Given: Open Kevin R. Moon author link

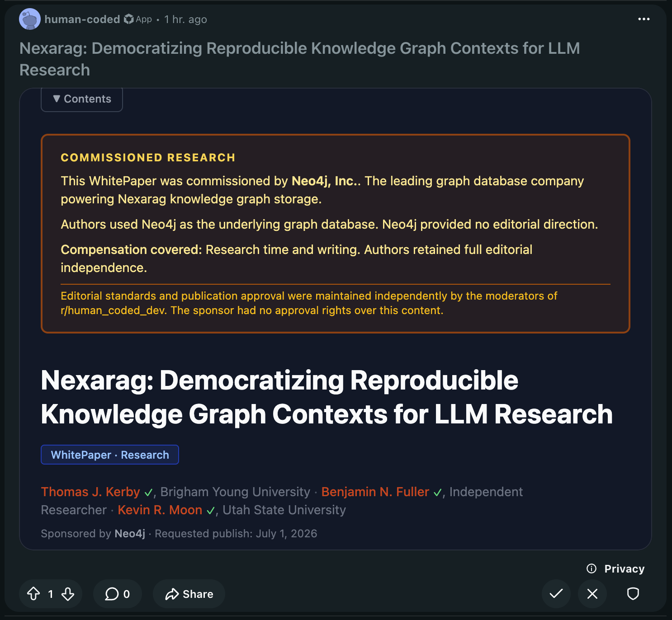Looking at the screenshot, I should point(160,510).
